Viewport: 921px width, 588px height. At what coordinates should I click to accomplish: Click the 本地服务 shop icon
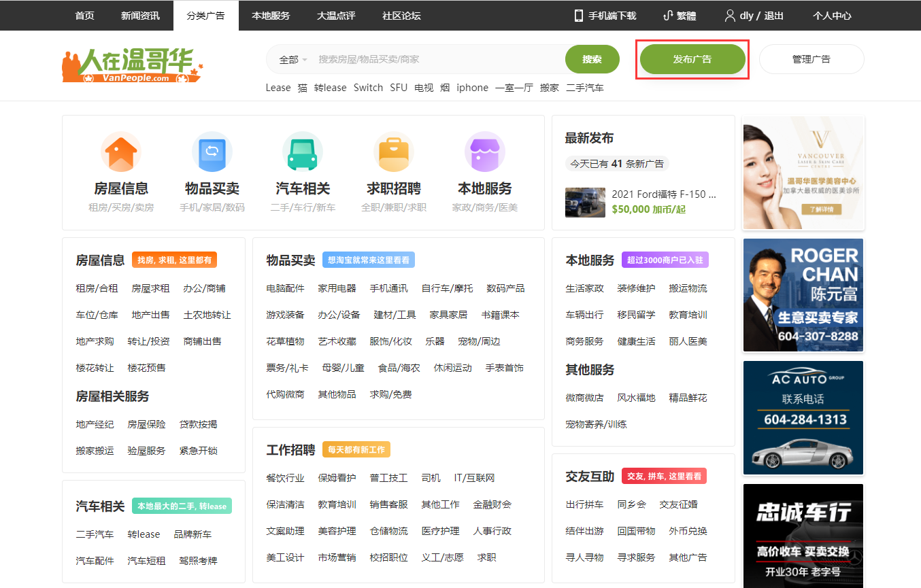point(485,152)
